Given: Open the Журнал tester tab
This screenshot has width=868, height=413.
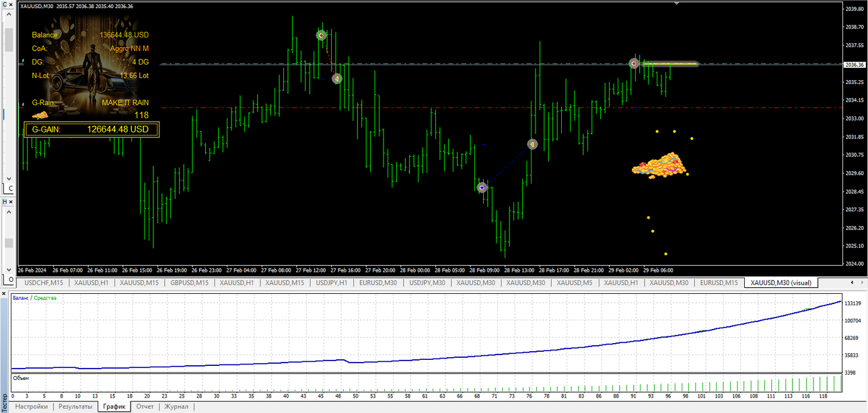Looking at the screenshot, I should point(177,406).
